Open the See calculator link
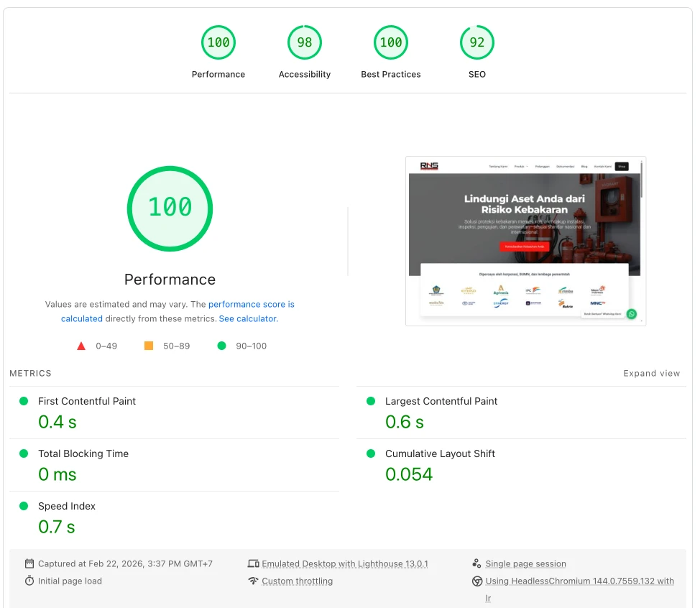Viewport: 700px width, 608px height. pyautogui.click(x=247, y=318)
